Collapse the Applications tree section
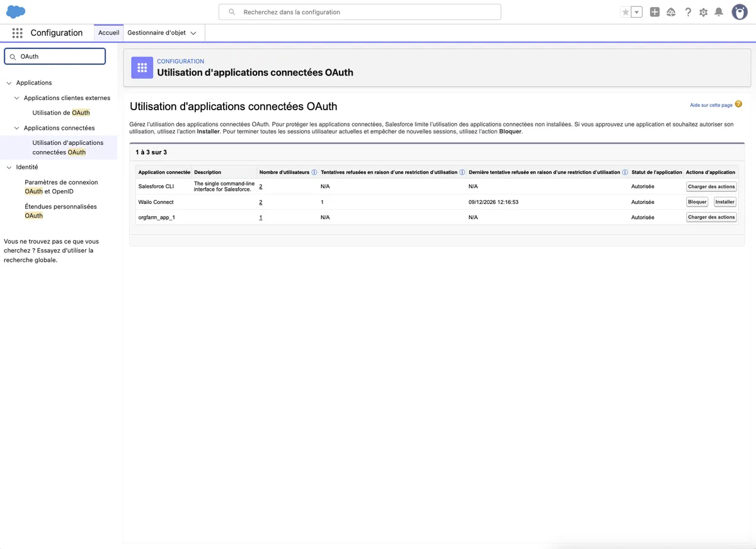This screenshot has width=756, height=549. [x=9, y=83]
